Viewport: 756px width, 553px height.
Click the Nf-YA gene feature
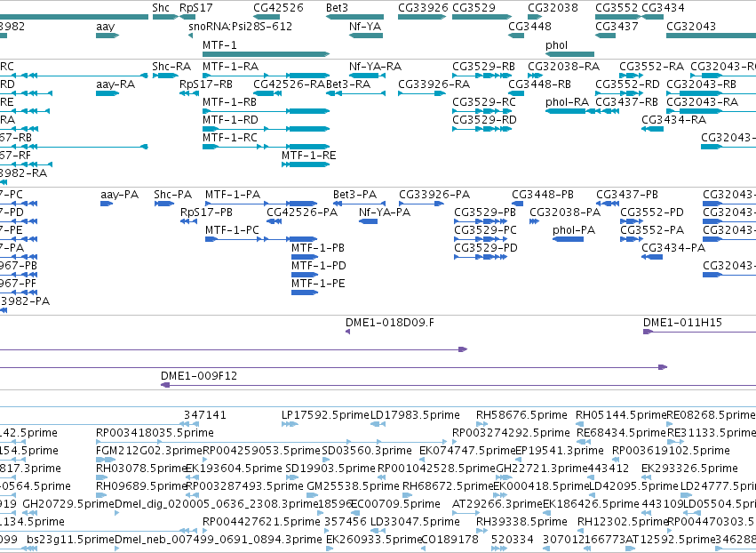[x=366, y=36]
